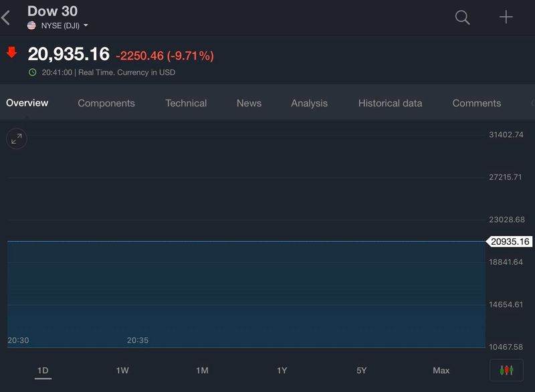Screen dimensions: 535x392
Task: Tap the green clock icon
Action: coord(32,72)
